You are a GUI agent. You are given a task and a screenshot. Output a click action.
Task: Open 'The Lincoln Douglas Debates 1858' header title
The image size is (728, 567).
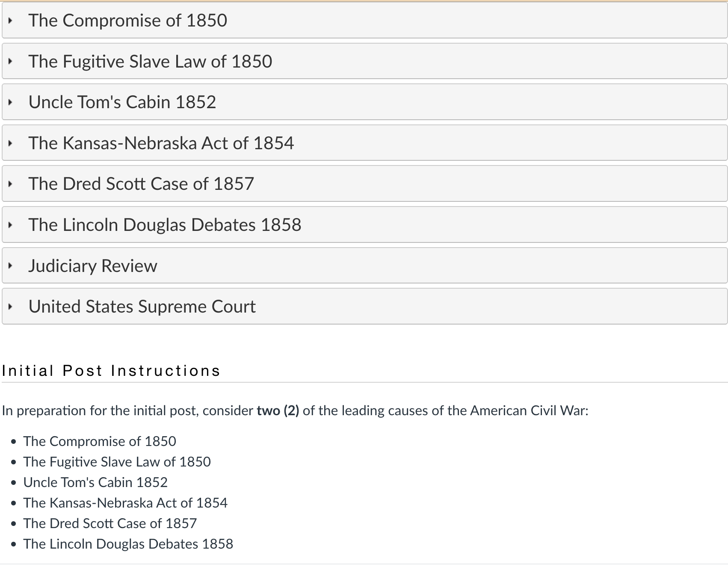tap(165, 225)
